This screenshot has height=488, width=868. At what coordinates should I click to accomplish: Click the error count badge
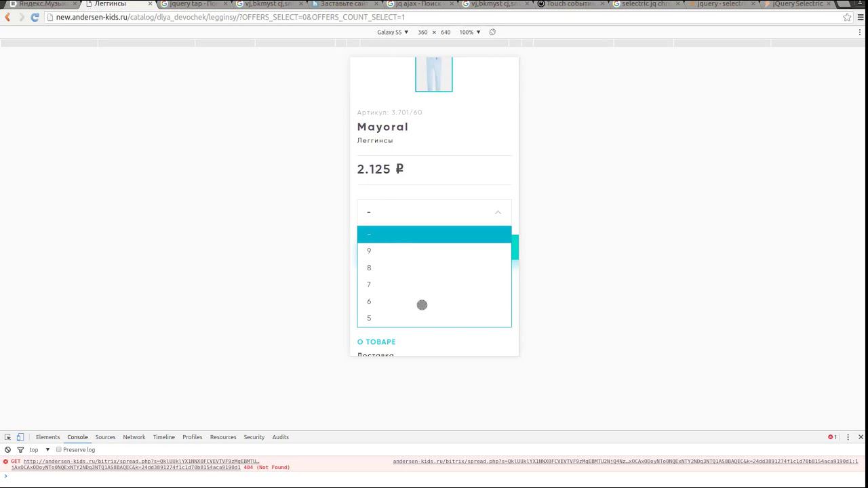tap(832, 437)
